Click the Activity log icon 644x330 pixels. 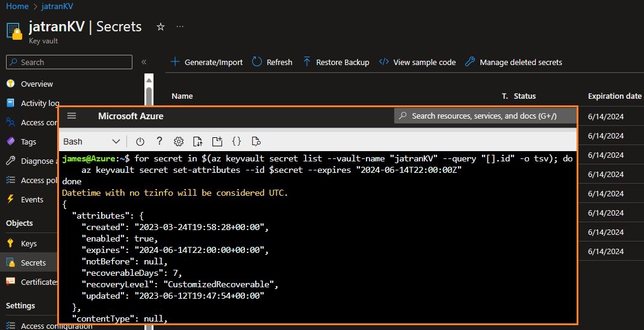pos(11,103)
